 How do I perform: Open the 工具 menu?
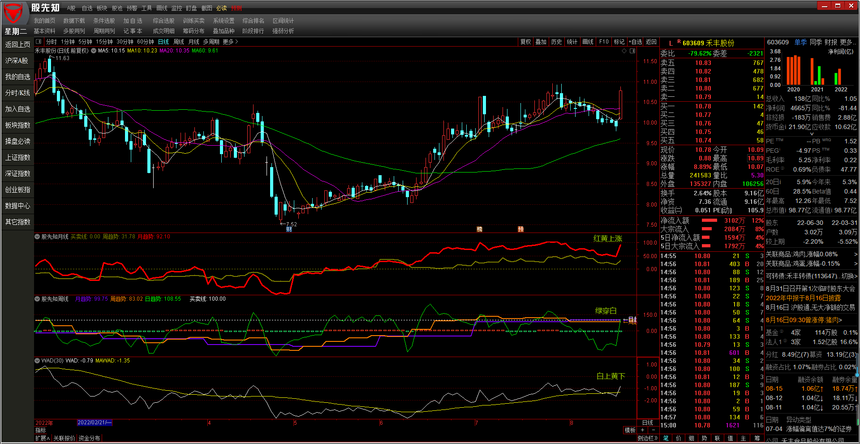pyautogui.click(x=146, y=9)
